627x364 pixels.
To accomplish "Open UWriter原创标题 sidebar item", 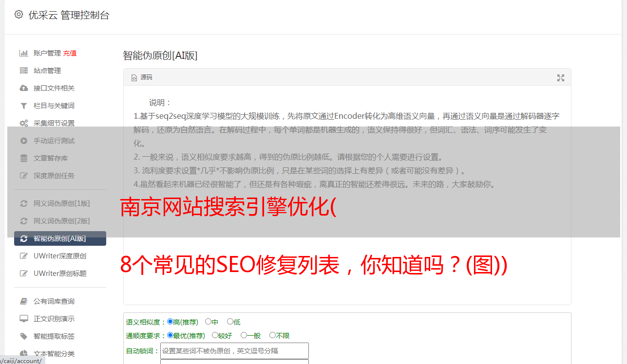I will (x=60, y=273).
